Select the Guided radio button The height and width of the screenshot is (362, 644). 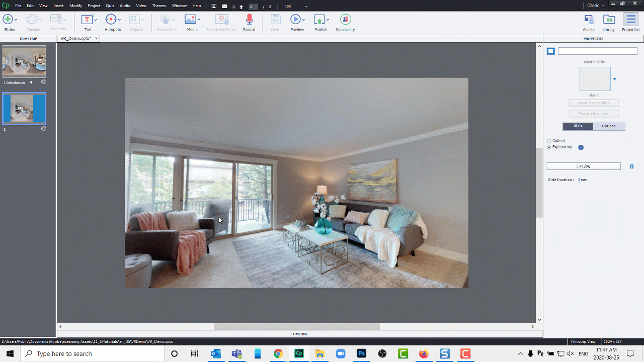[549, 141]
